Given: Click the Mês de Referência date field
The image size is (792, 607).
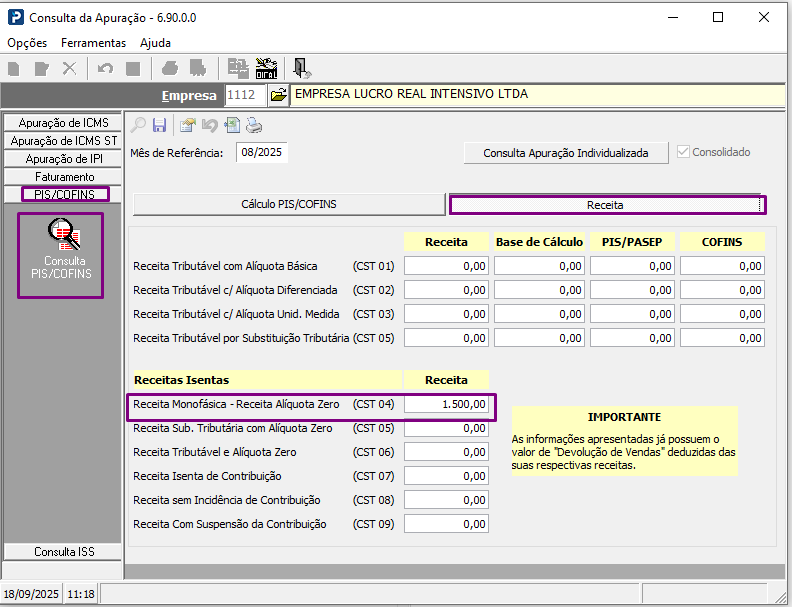Looking at the screenshot, I should click(262, 152).
